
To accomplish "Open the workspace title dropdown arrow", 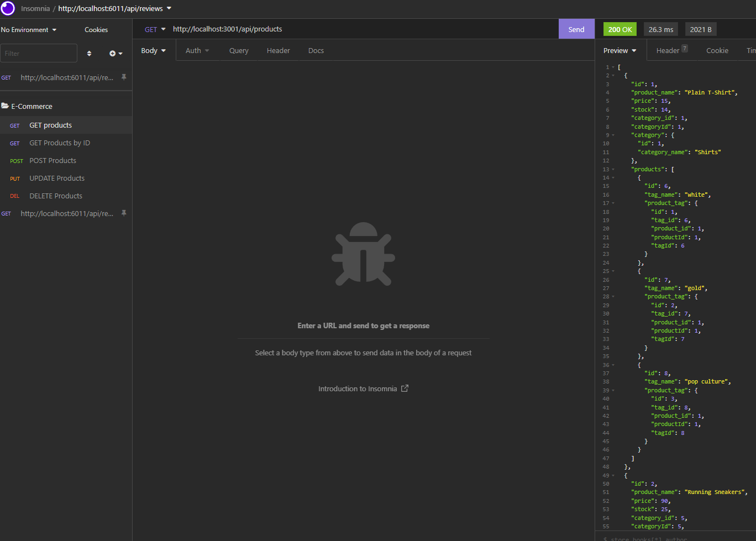I will tap(169, 8).
